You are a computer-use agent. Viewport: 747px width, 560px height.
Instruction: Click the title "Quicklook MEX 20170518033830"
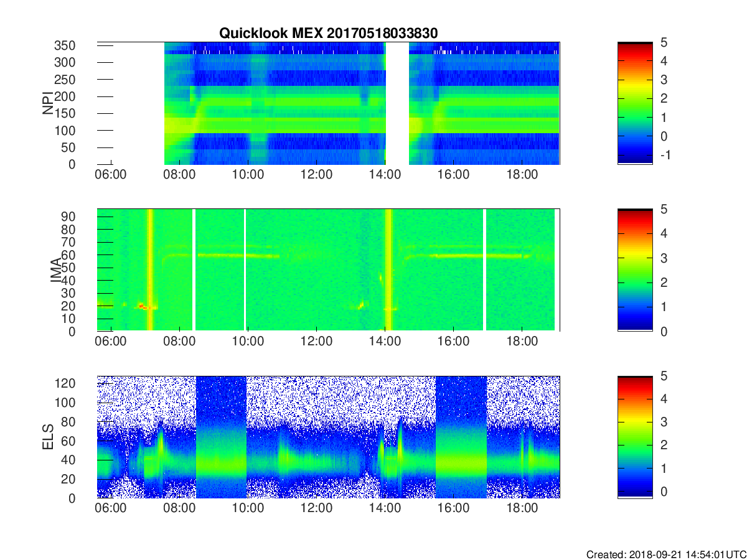pyautogui.click(x=328, y=33)
